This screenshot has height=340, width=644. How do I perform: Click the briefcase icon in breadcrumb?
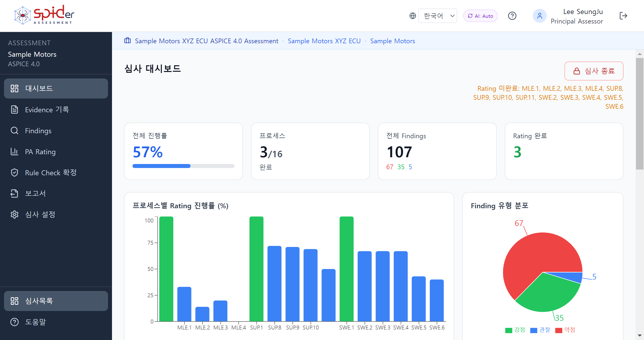(x=127, y=40)
